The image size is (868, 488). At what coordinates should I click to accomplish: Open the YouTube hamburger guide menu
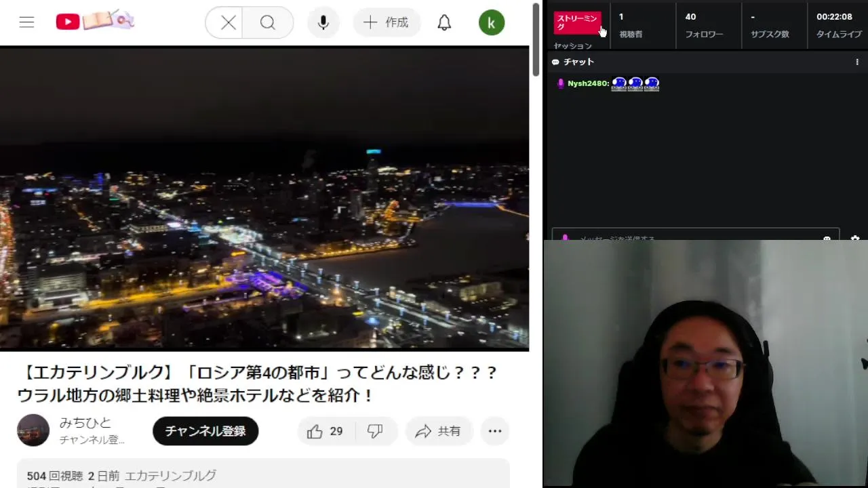(26, 22)
